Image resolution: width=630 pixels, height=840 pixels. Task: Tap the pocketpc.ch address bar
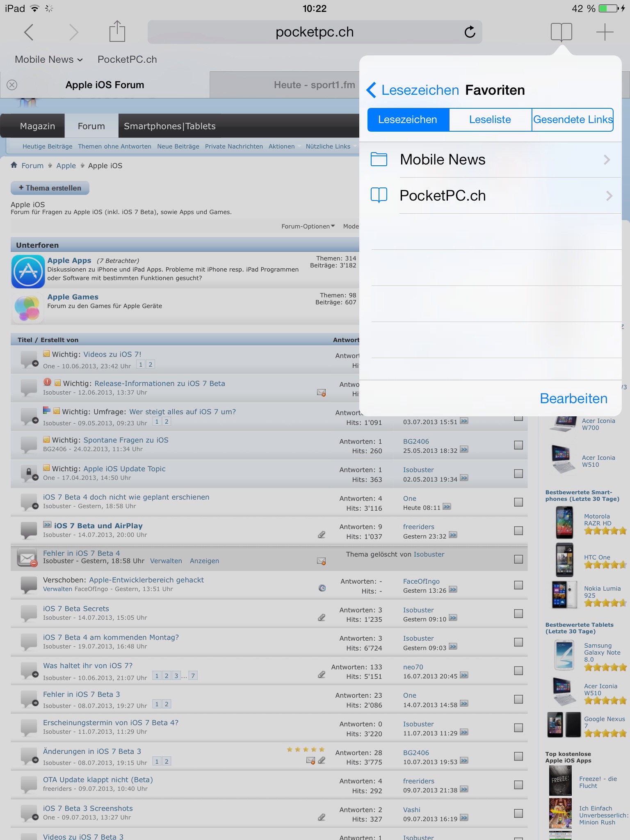[315, 32]
